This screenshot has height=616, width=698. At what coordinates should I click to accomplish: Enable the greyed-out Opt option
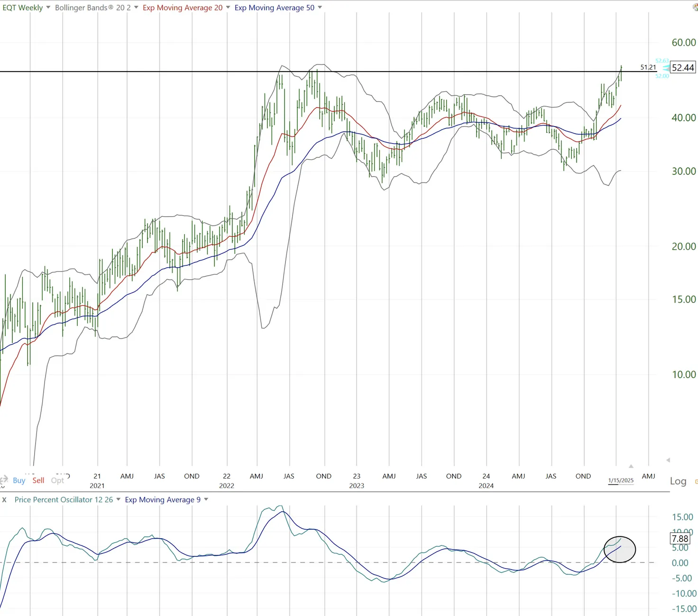pos(57,480)
